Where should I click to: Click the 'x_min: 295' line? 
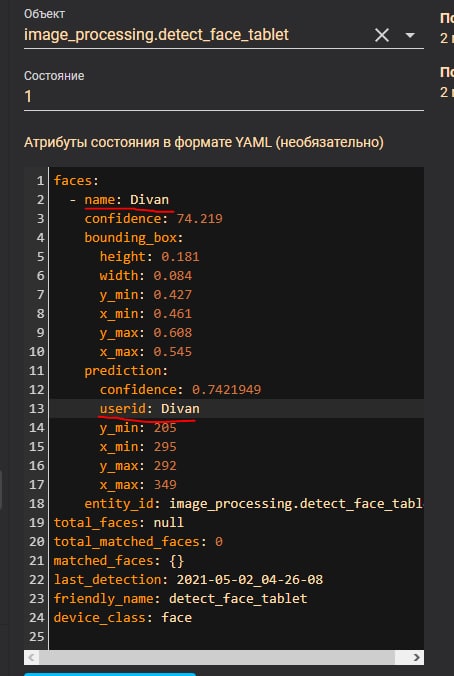138,446
